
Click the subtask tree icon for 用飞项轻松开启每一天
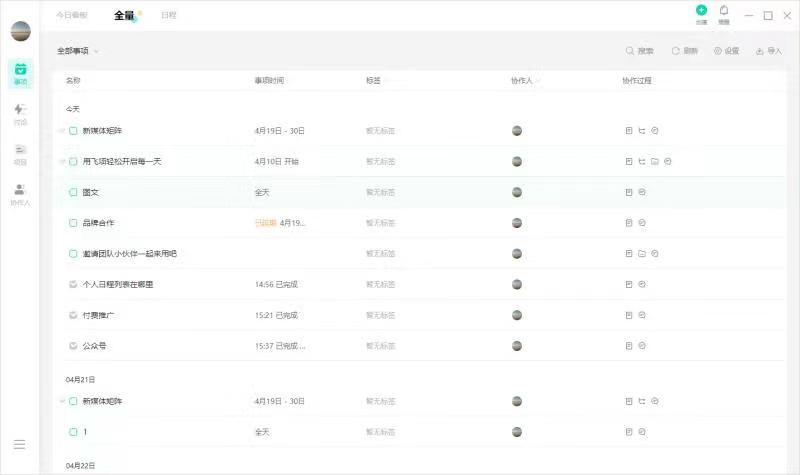(642, 161)
